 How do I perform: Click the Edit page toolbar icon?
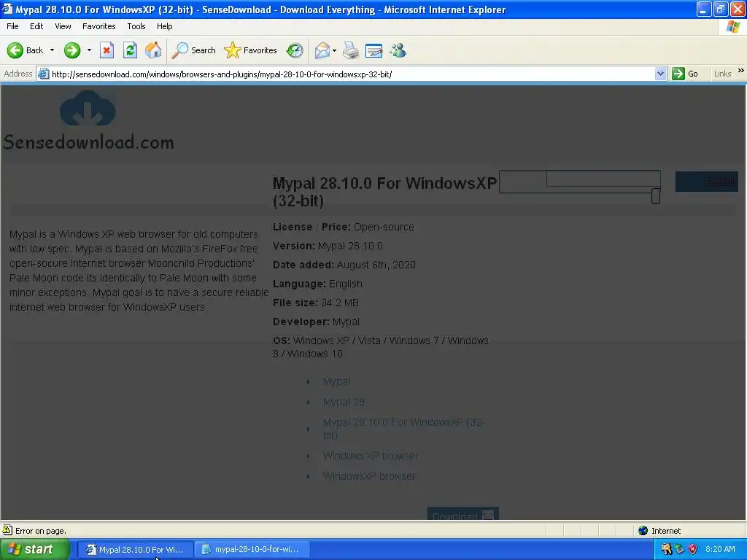374,50
